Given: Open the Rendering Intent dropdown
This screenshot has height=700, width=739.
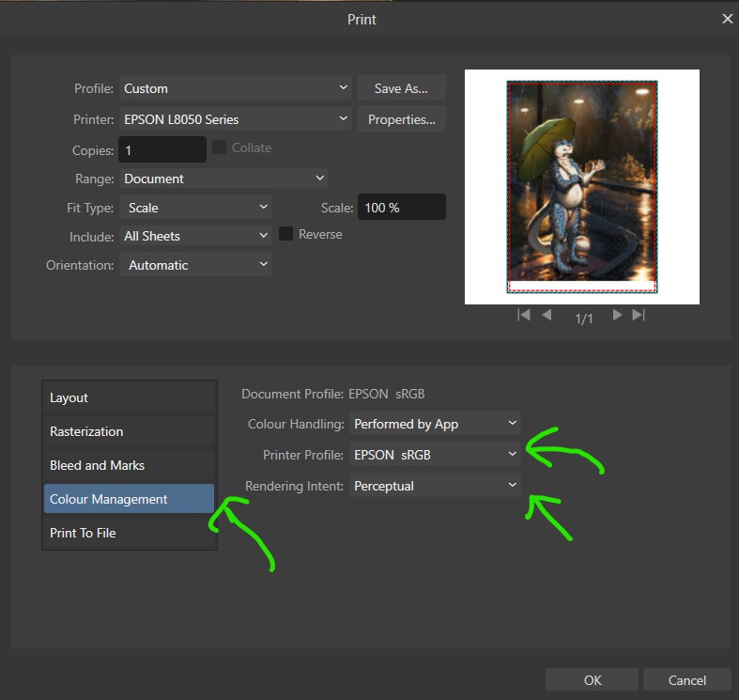Looking at the screenshot, I should point(435,486).
